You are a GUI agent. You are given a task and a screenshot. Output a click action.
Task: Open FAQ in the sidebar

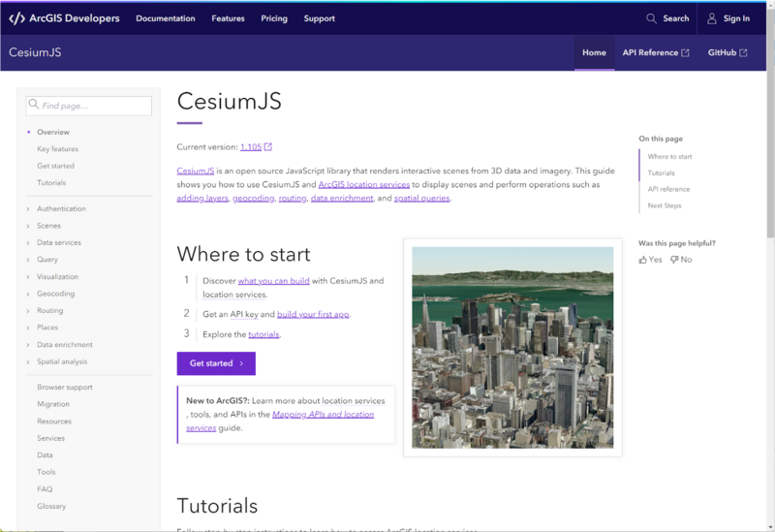45,489
